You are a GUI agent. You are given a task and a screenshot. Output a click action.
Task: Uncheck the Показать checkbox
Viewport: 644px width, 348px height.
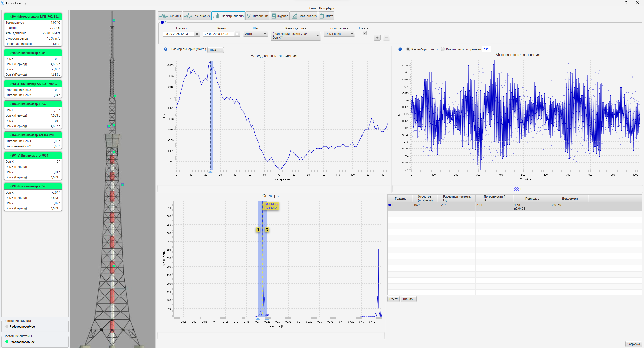coord(364,33)
